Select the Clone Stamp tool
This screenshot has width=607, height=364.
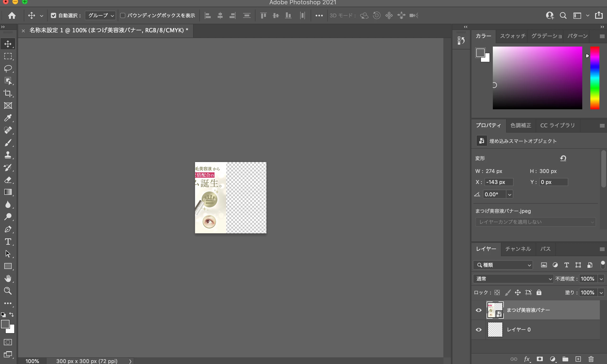(8, 155)
